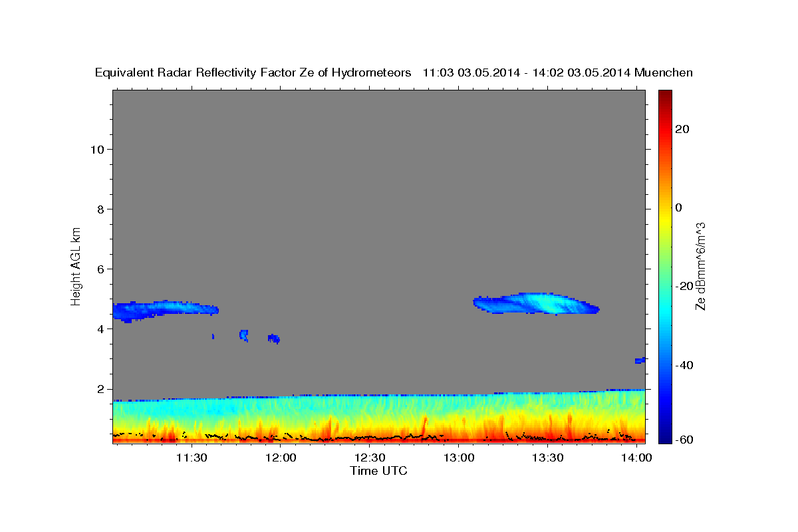The image size is (798, 532).
Task: Click the '6' tick on the height axis
Action: pyautogui.click(x=100, y=269)
